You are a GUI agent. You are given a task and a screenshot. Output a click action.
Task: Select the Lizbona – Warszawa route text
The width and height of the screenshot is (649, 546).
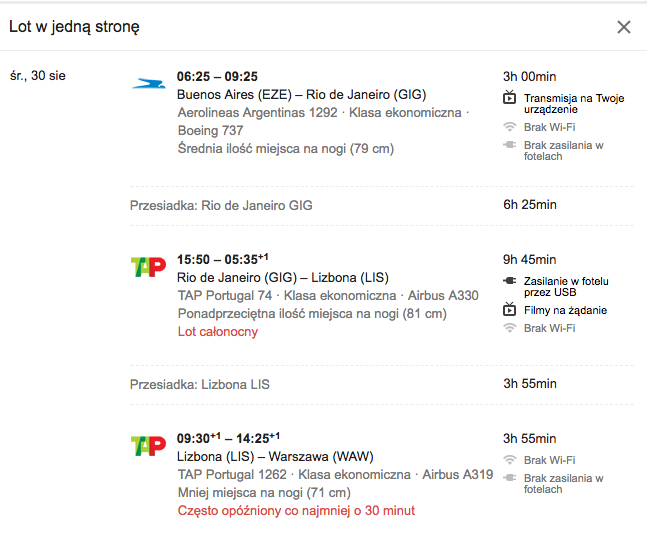tap(275, 457)
